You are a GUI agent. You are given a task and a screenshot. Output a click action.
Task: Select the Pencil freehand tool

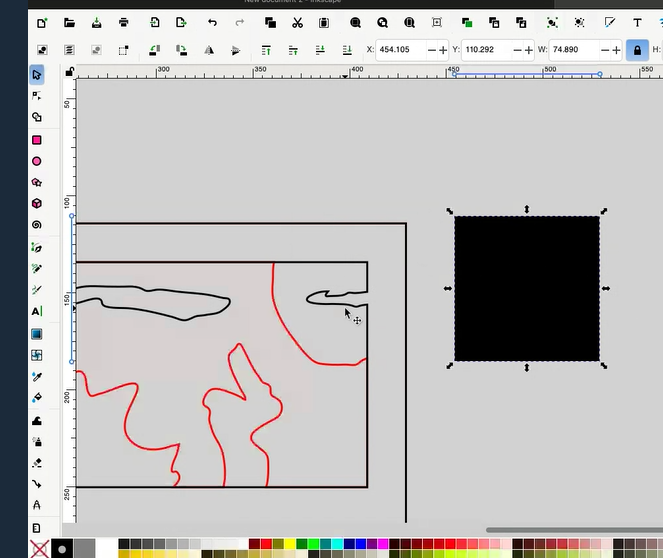37,268
